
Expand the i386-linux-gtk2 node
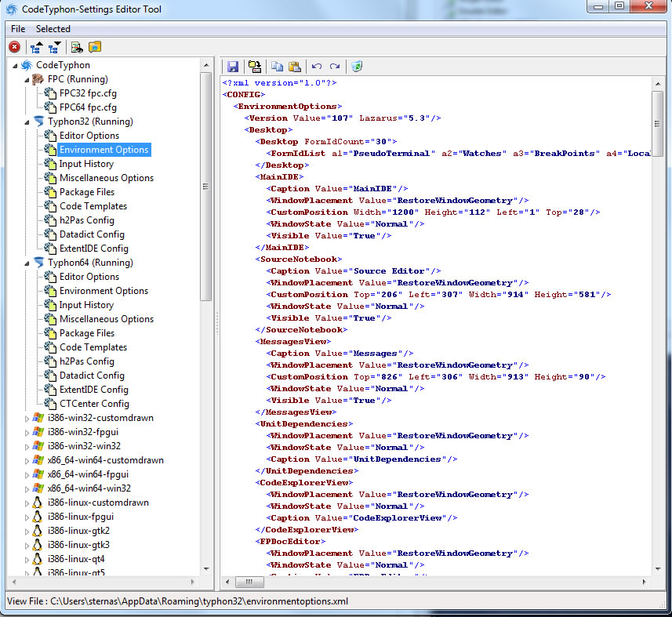[x=27, y=532]
